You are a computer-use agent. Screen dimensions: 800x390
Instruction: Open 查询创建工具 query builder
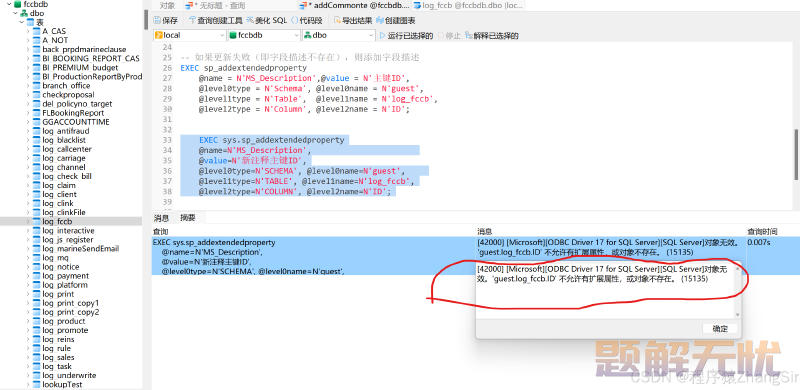[215, 20]
